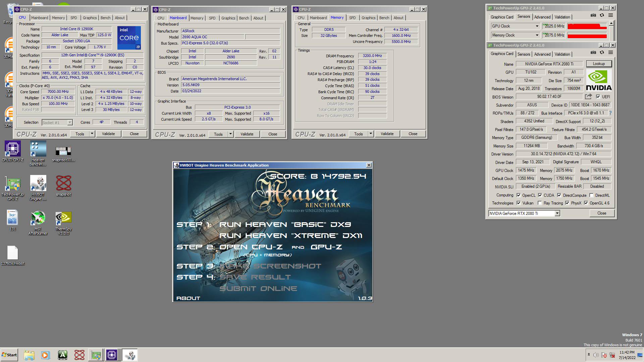Switch to SPD tab in Mainboard CPU-Z window

click(212, 18)
